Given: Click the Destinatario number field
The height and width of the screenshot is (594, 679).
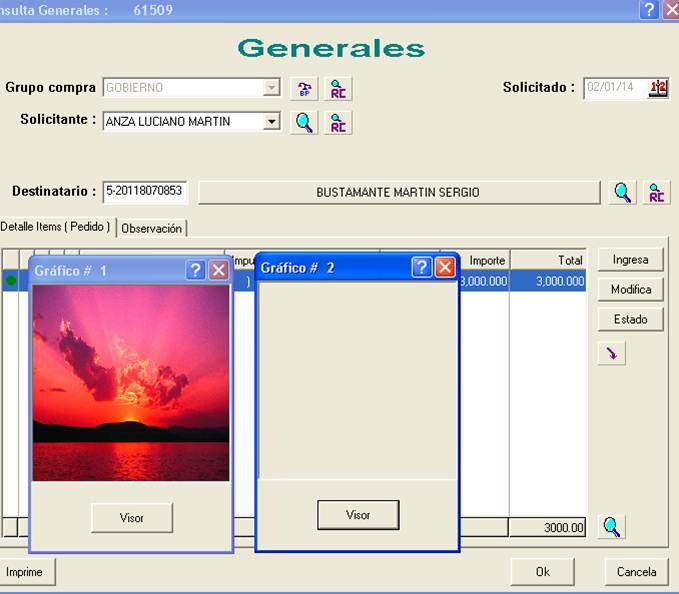Looking at the screenshot, I should click(x=145, y=191).
